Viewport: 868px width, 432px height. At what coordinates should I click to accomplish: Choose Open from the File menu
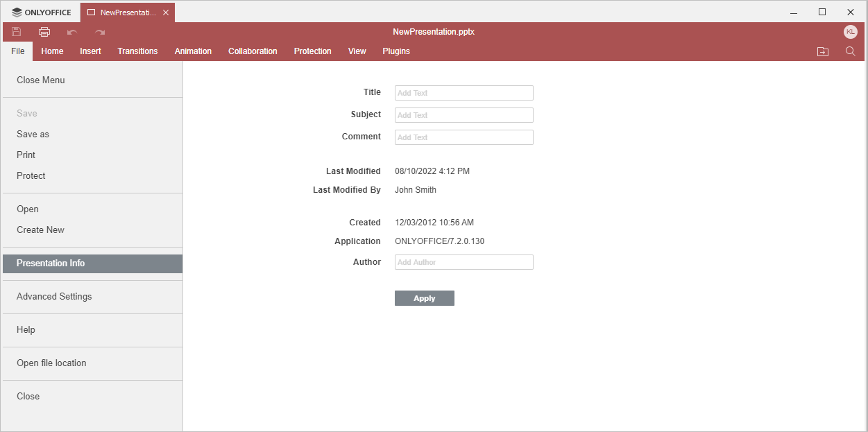pos(92,209)
